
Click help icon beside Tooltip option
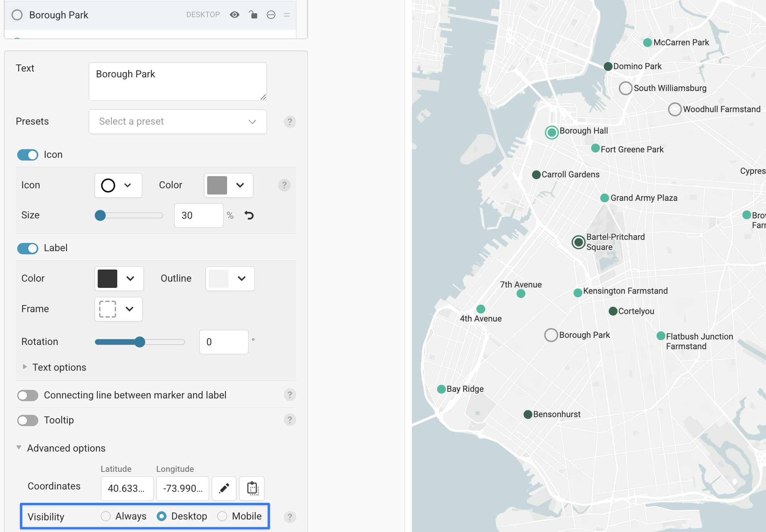click(x=290, y=420)
